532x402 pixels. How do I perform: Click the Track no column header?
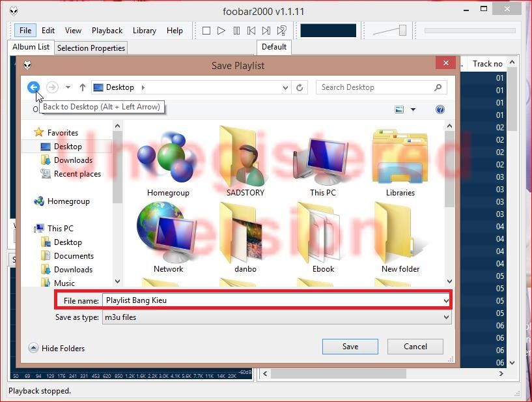487,63
